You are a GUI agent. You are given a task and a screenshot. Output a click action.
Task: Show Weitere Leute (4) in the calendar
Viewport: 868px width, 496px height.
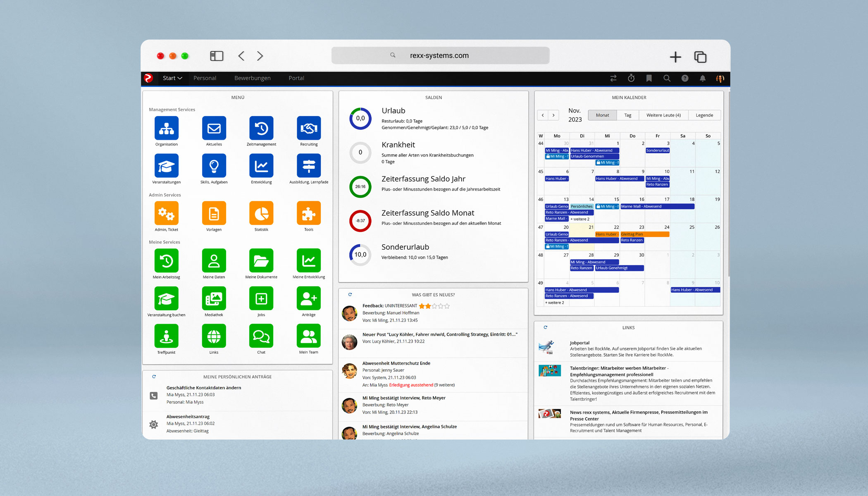(x=663, y=115)
